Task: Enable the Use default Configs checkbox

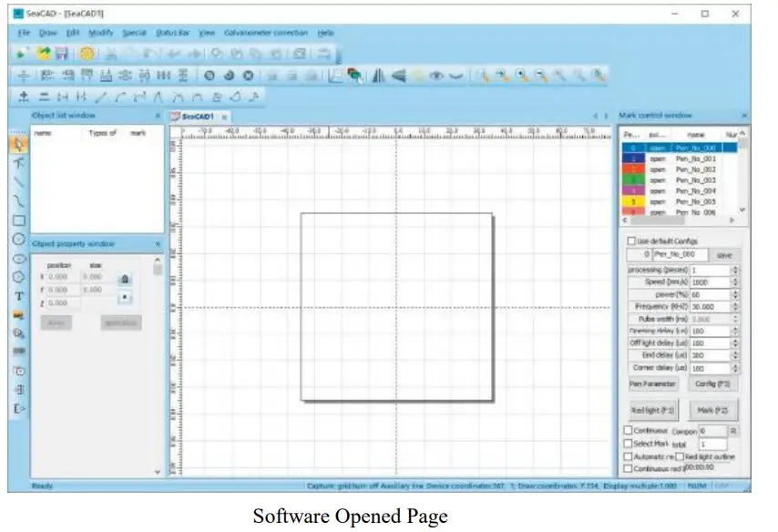Action: (x=630, y=240)
